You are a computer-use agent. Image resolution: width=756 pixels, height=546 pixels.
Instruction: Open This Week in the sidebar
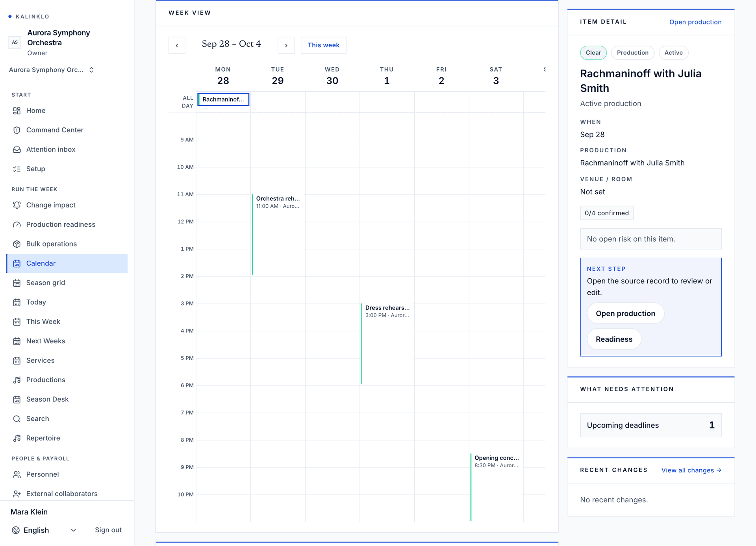pos(67,322)
